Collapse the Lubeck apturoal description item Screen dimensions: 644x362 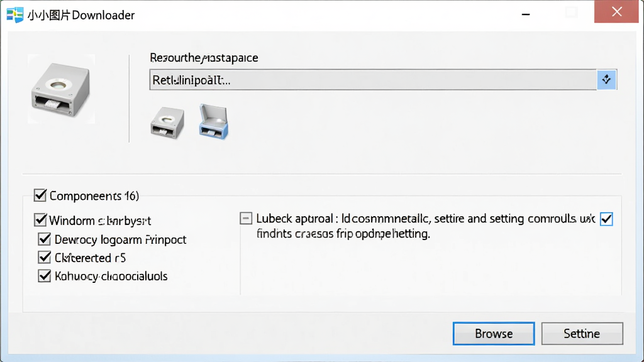(246, 218)
